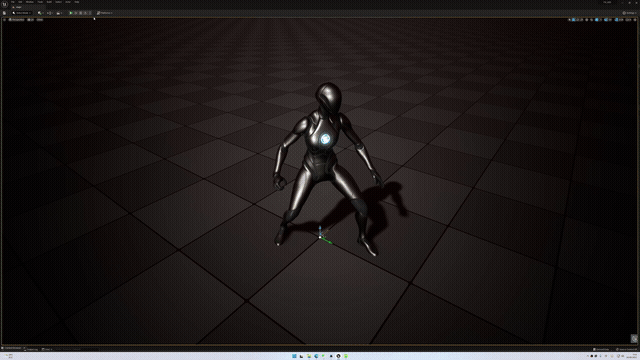Toggle grid snapping in viewport toolbar
The height and width of the screenshot is (360, 640).
click(596, 20)
